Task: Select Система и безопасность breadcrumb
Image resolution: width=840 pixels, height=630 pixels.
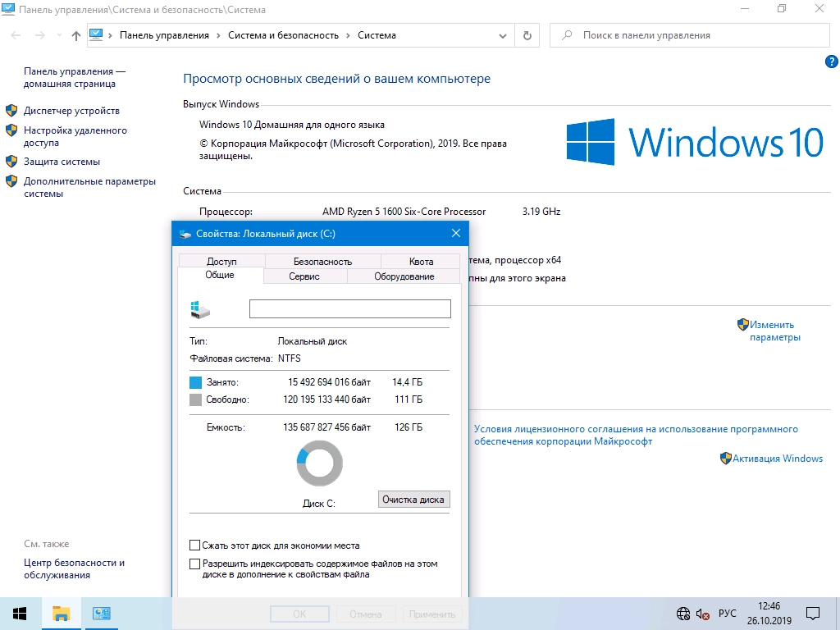Action: pos(283,35)
